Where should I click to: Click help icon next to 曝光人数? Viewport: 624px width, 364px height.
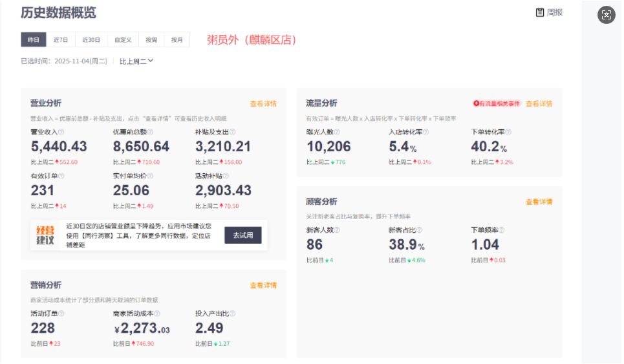point(337,132)
